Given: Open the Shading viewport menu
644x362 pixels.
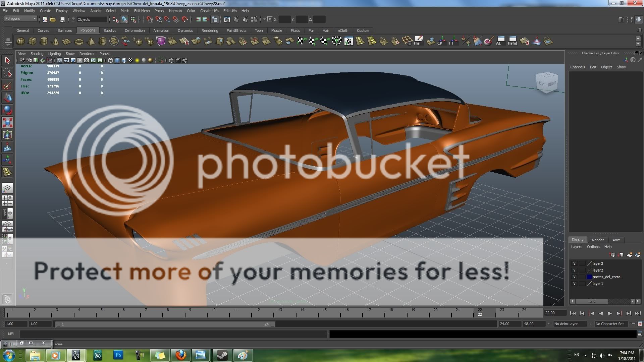Looking at the screenshot, I should (x=37, y=54).
